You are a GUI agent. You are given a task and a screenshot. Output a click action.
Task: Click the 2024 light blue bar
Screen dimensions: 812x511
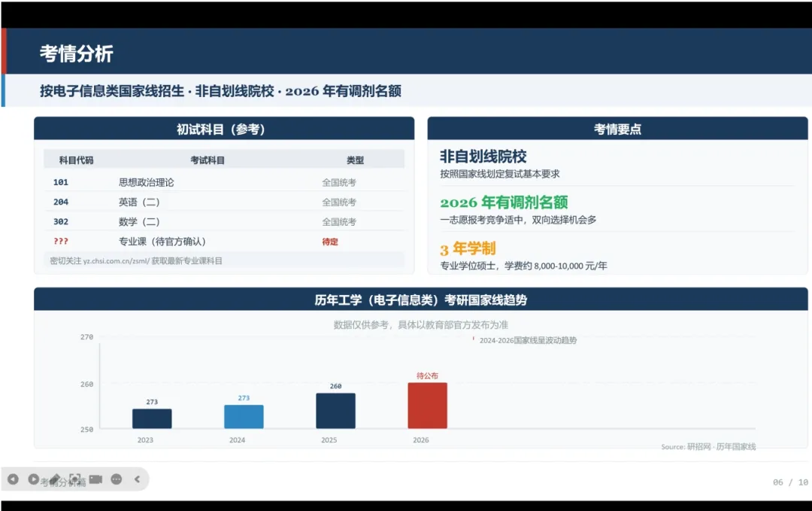point(244,417)
